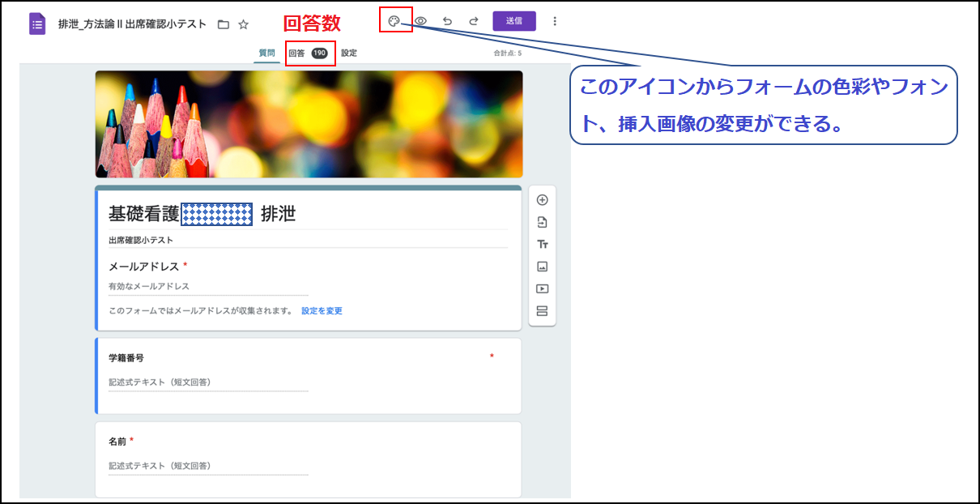Screen dimensions: 980x504
Task: Open the Google Forms home icon
Action: point(37,23)
